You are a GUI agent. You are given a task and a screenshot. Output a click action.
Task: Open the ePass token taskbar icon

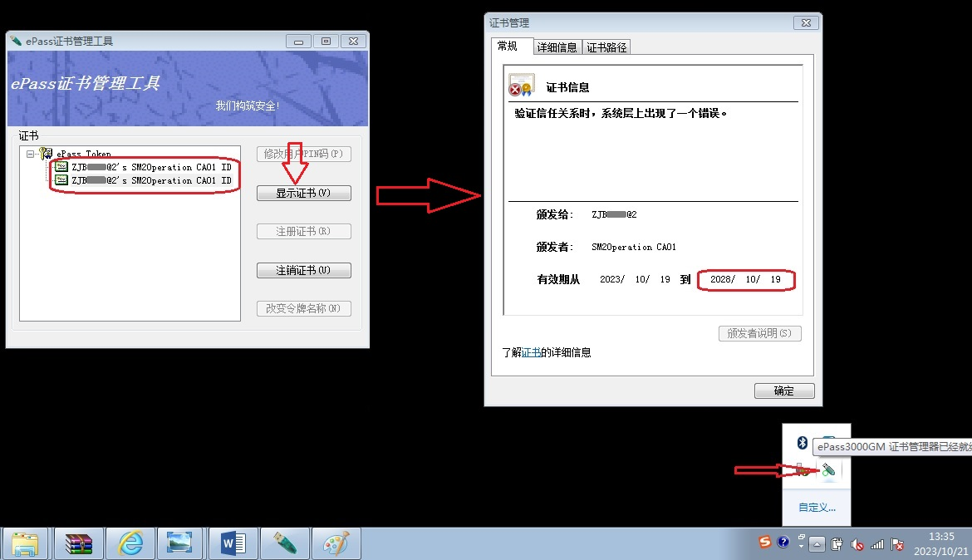tap(284, 544)
